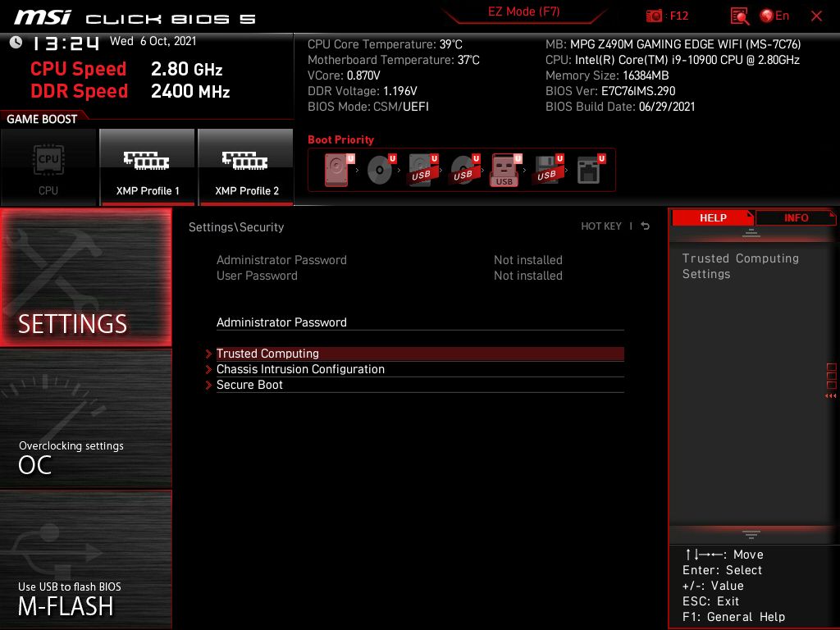840x630 pixels.
Task: Click the help panel top grip handle
Action: coord(751,233)
